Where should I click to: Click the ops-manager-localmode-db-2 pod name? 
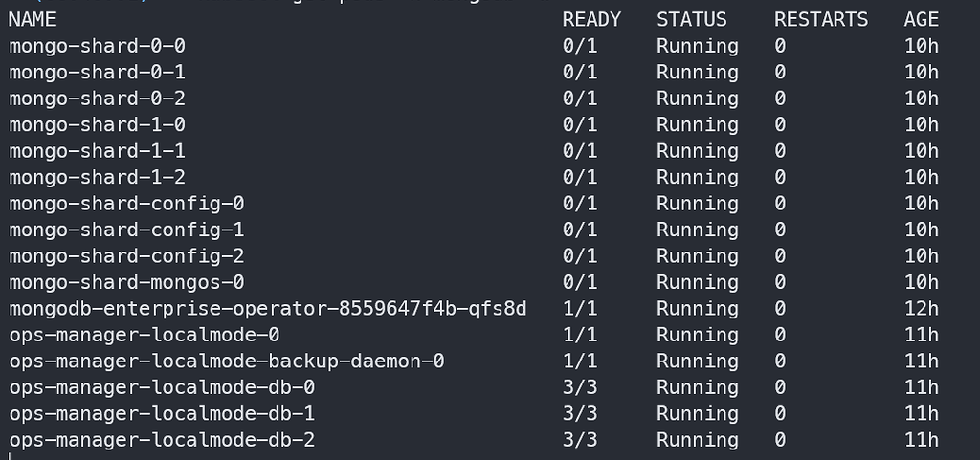pyautogui.click(x=162, y=440)
